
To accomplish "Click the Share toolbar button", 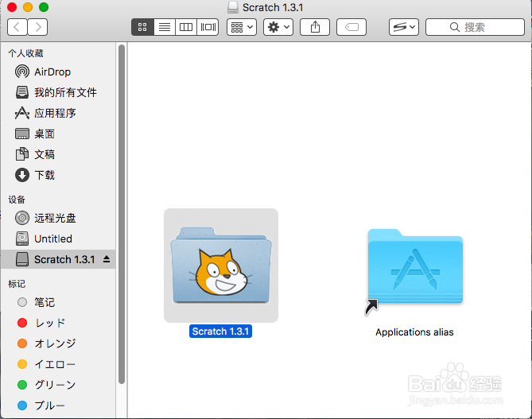I will pos(315,27).
